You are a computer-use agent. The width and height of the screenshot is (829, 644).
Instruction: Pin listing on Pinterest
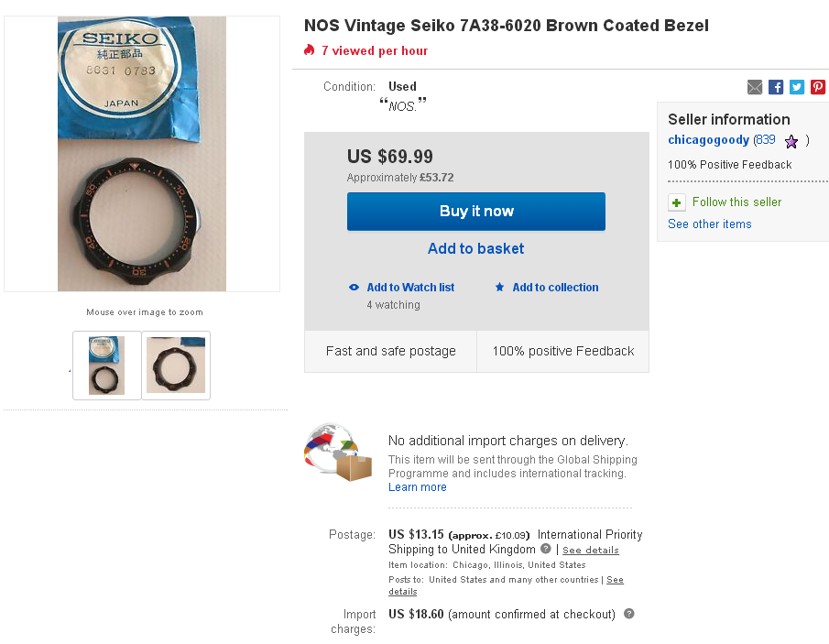pos(818,87)
